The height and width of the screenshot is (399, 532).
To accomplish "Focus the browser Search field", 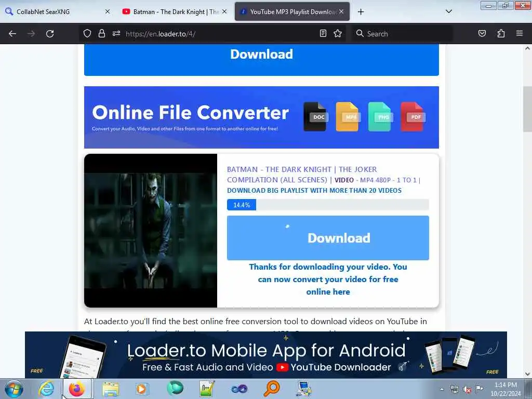I will (x=402, y=34).
